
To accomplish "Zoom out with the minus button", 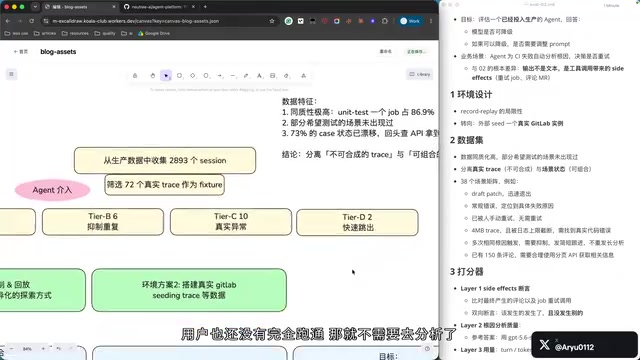I will [x=11, y=349].
